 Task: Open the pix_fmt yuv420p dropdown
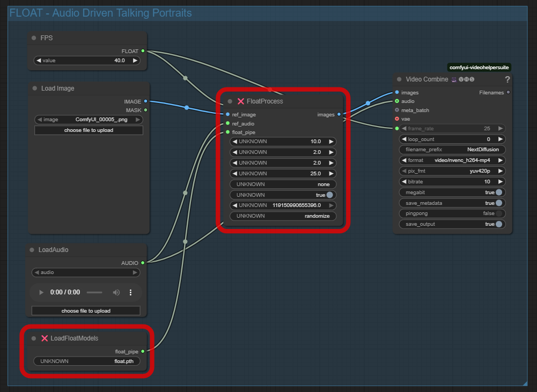(x=452, y=171)
